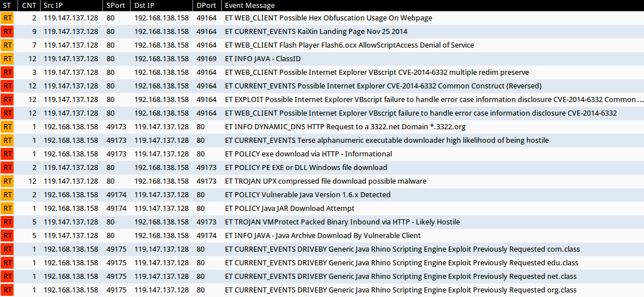
Task: Select RT badge of Java JAR Download Attempt
Action: point(7,209)
